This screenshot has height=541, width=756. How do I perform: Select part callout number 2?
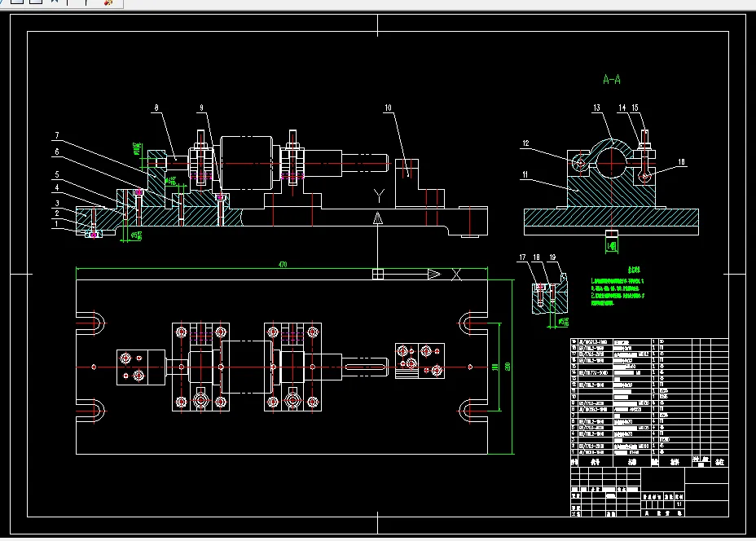[x=57, y=213]
